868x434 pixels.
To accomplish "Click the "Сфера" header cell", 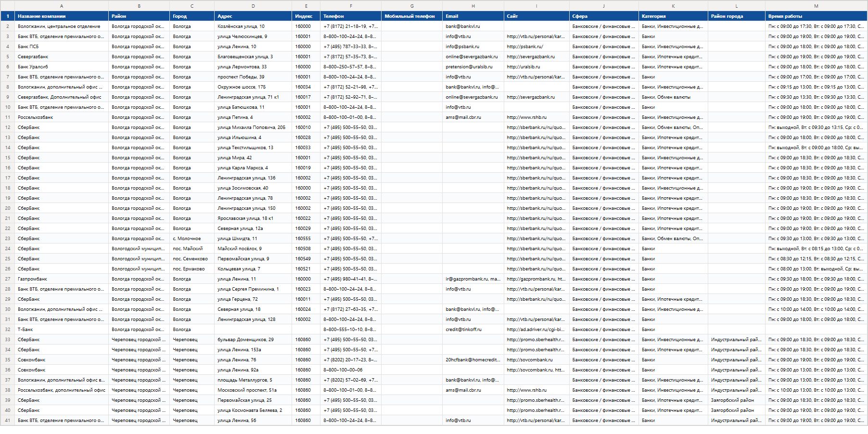I will (x=604, y=16).
